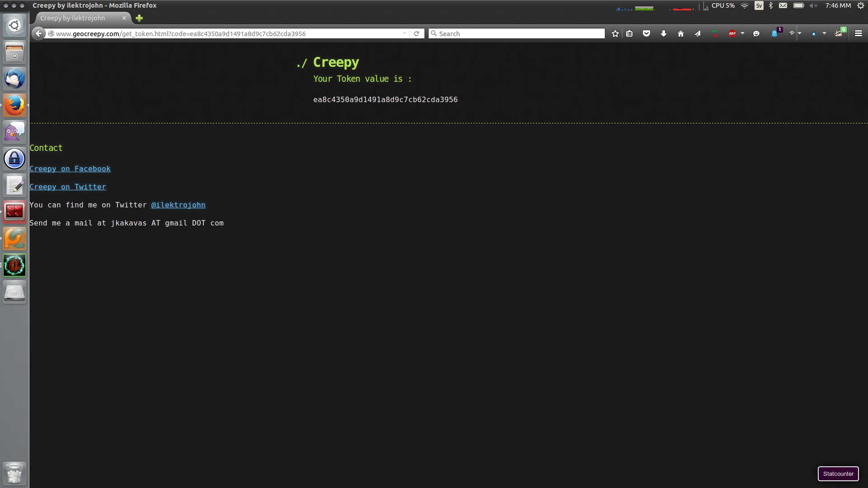Open Terminator terminal from launcher
The width and height of the screenshot is (868, 488).
click(x=14, y=212)
